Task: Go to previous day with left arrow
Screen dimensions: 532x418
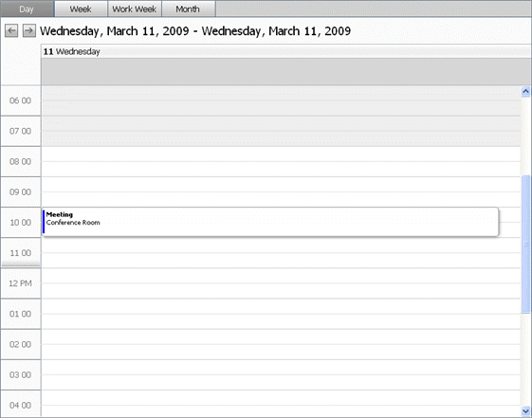Action: tap(11, 31)
